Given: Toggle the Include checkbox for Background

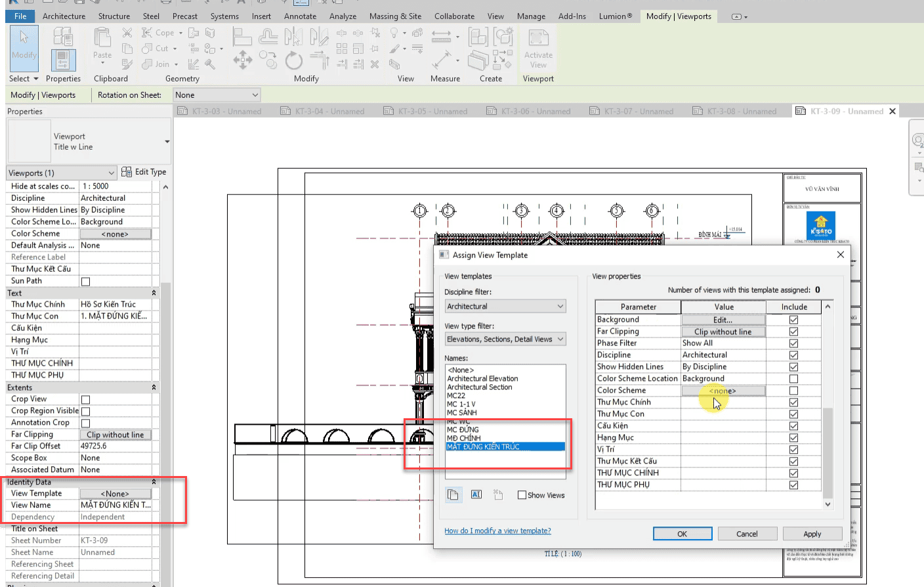Looking at the screenshot, I should tap(793, 320).
